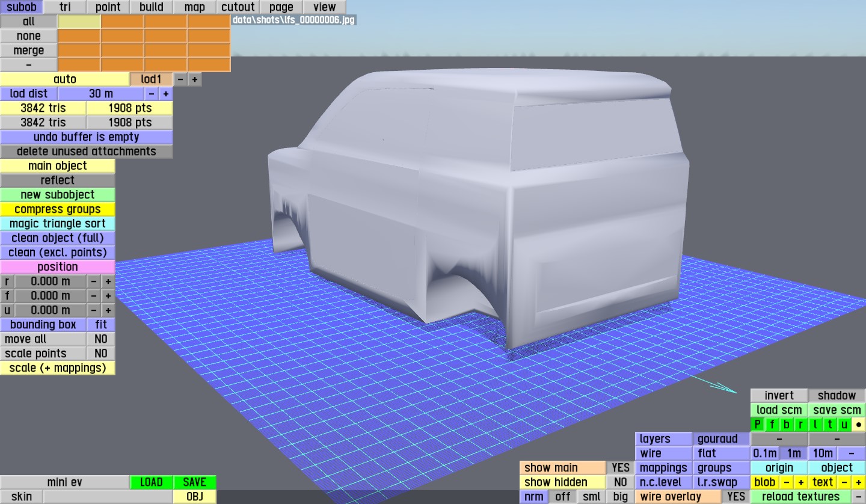The height and width of the screenshot is (504, 866).
Task: Click the auto LOD button
Action: click(65, 79)
